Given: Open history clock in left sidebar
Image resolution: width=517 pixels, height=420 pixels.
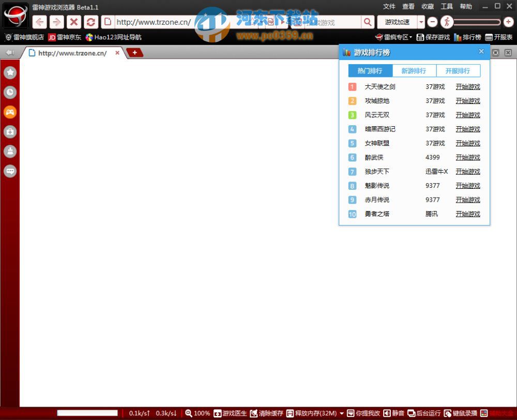Looking at the screenshot, I should tap(10, 93).
